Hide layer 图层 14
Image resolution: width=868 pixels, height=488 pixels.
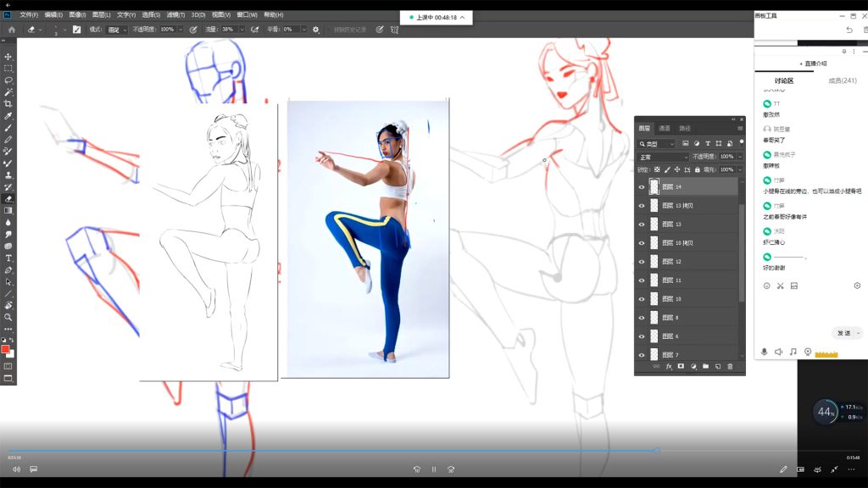click(642, 186)
